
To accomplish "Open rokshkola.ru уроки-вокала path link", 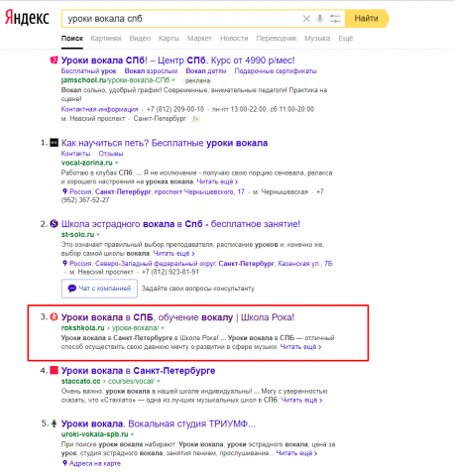I will (x=136, y=328).
